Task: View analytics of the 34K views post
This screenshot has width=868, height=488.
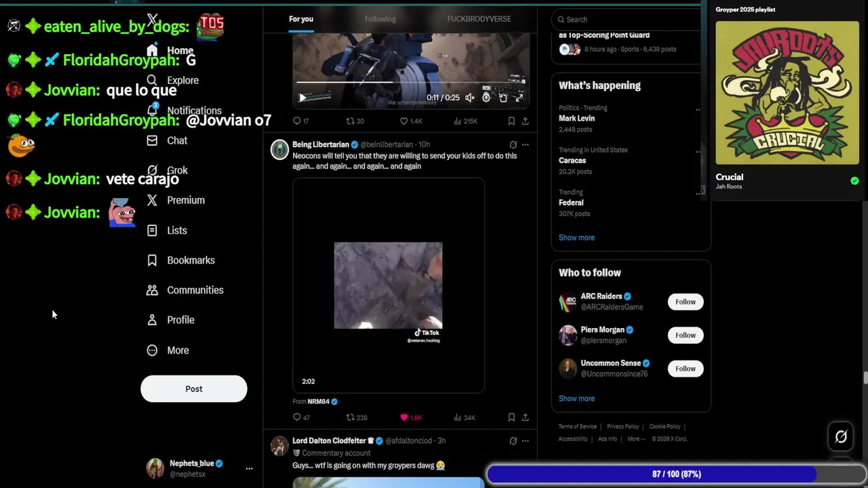Action: [465, 418]
